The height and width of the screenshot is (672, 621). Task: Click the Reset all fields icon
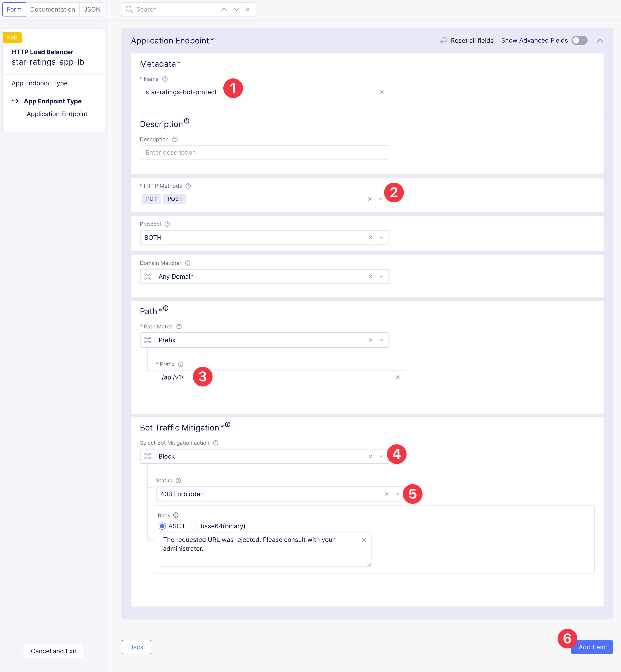(443, 40)
